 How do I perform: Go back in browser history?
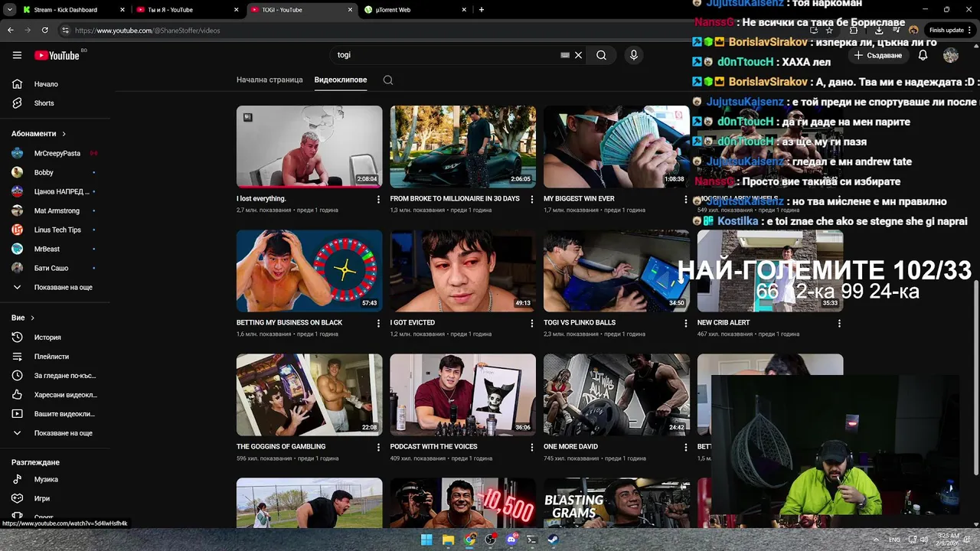(x=11, y=30)
